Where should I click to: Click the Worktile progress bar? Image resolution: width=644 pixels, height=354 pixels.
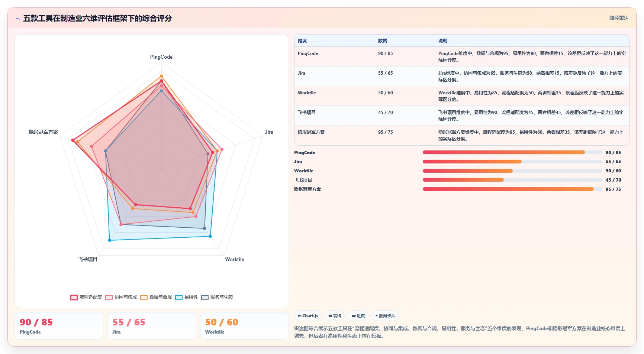[512, 171]
